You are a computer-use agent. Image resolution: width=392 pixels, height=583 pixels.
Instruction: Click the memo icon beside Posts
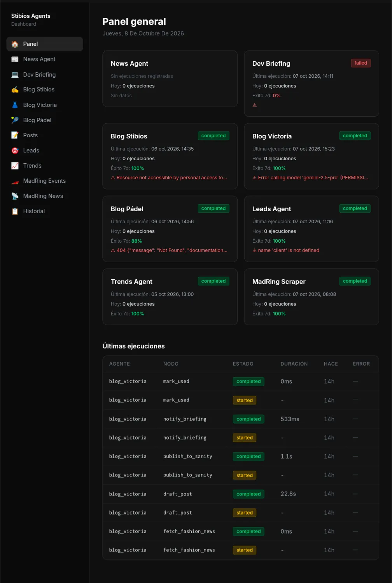tap(15, 135)
